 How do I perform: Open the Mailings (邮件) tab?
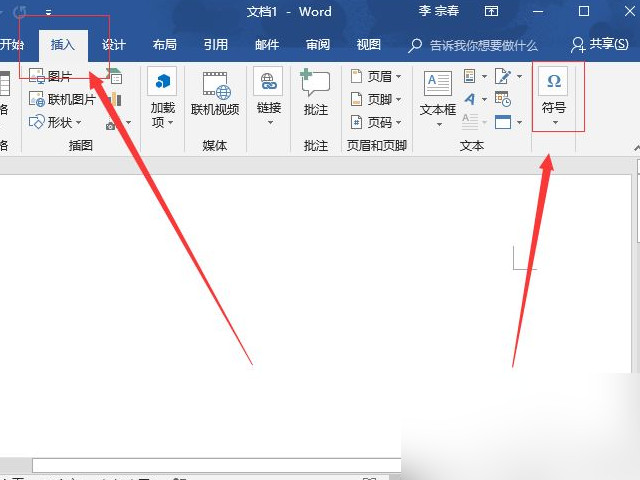267,44
